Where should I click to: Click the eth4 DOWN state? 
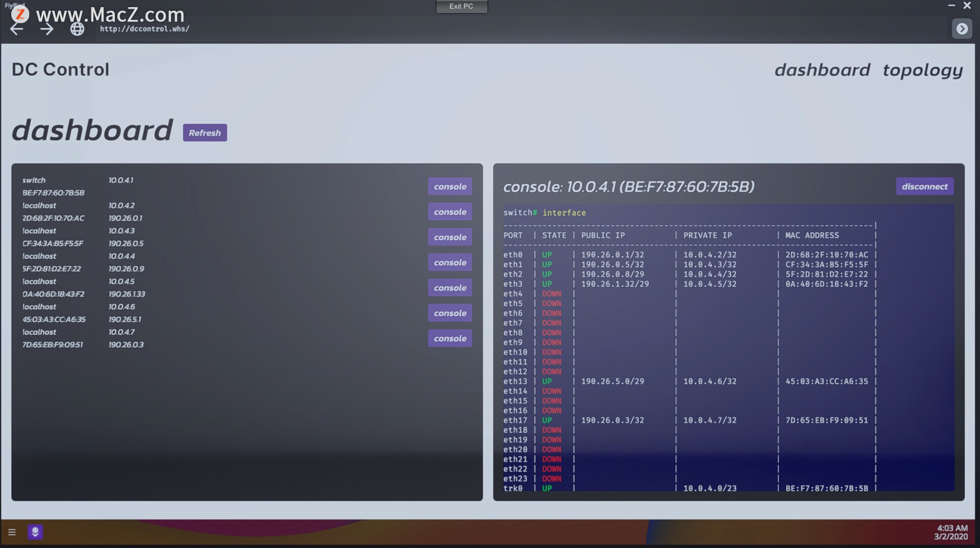point(551,294)
